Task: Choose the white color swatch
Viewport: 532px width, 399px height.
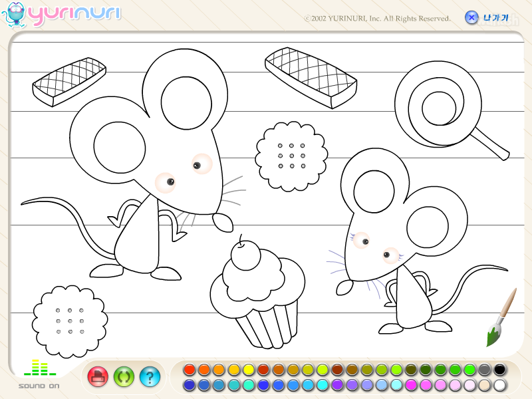Action: click(x=499, y=385)
